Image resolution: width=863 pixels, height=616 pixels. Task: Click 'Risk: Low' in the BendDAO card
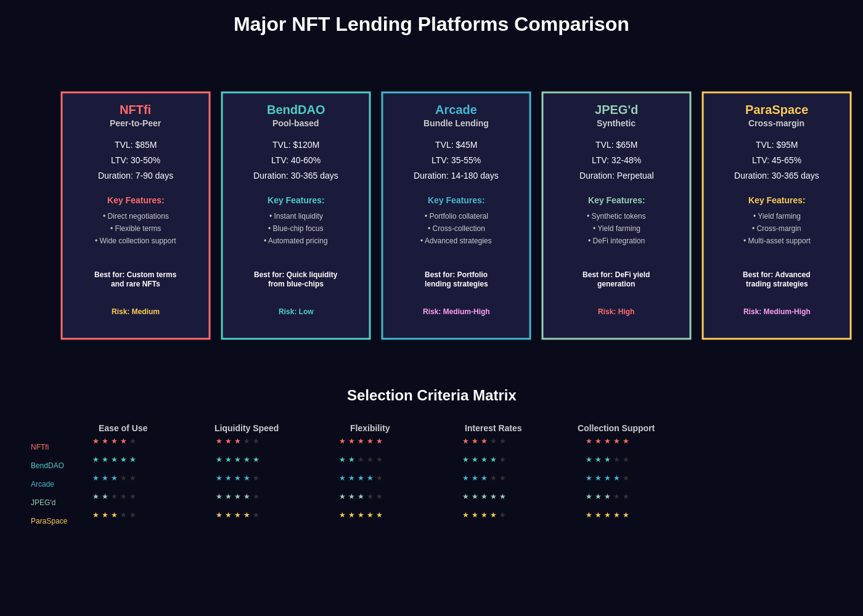296,312
